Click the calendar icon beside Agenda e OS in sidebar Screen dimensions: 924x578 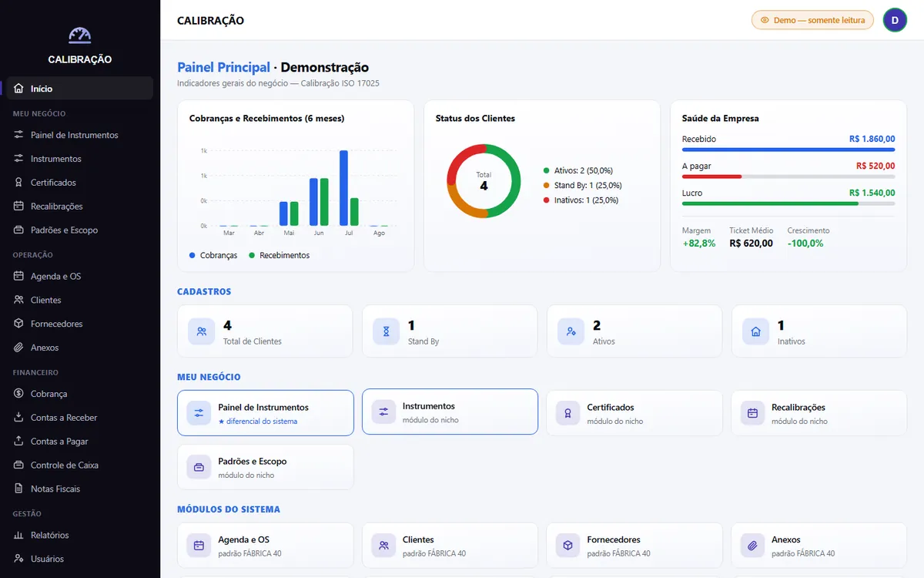[x=18, y=277]
